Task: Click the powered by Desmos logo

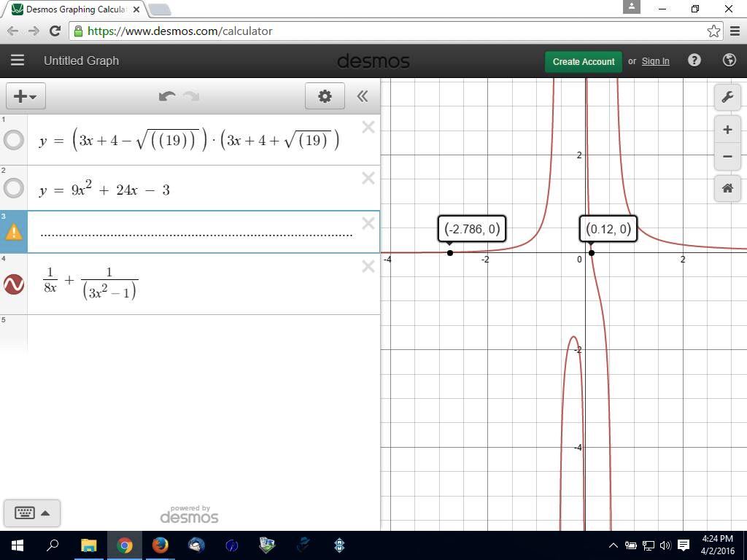Action: pyautogui.click(x=190, y=514)
